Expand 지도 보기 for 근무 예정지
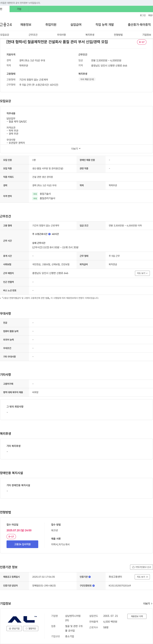This screenshot has width=153, height=644. point(142,273)
